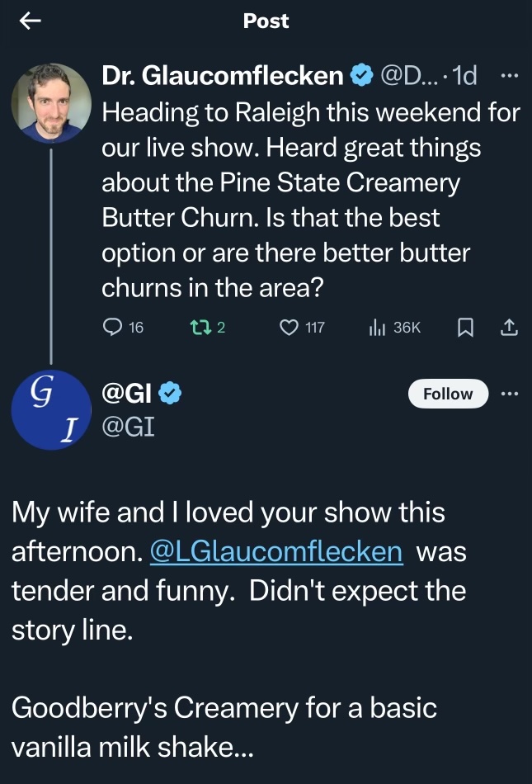This screenshot has height=784, width=532.
Task: Click the reply icon with 16 replies
Action: (113, 328)
